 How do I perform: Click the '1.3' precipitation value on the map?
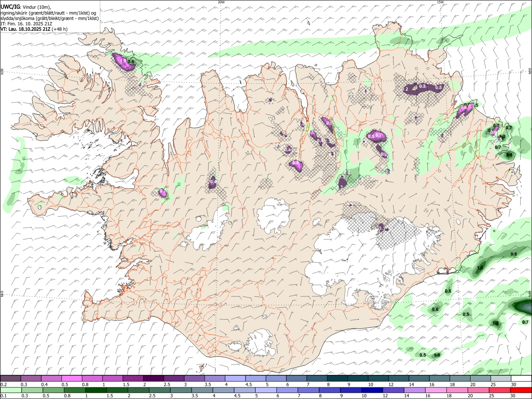pos(502,137)
